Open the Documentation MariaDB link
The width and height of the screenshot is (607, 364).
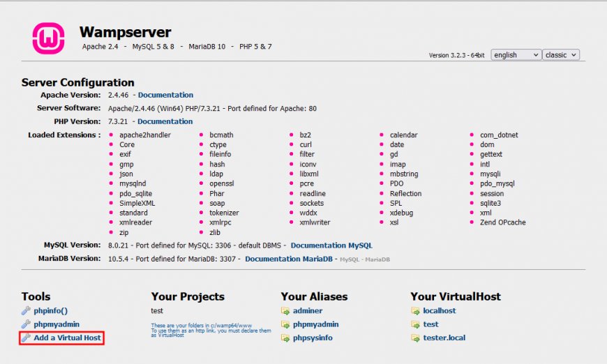pyautogui.click(x=290, y=259)
